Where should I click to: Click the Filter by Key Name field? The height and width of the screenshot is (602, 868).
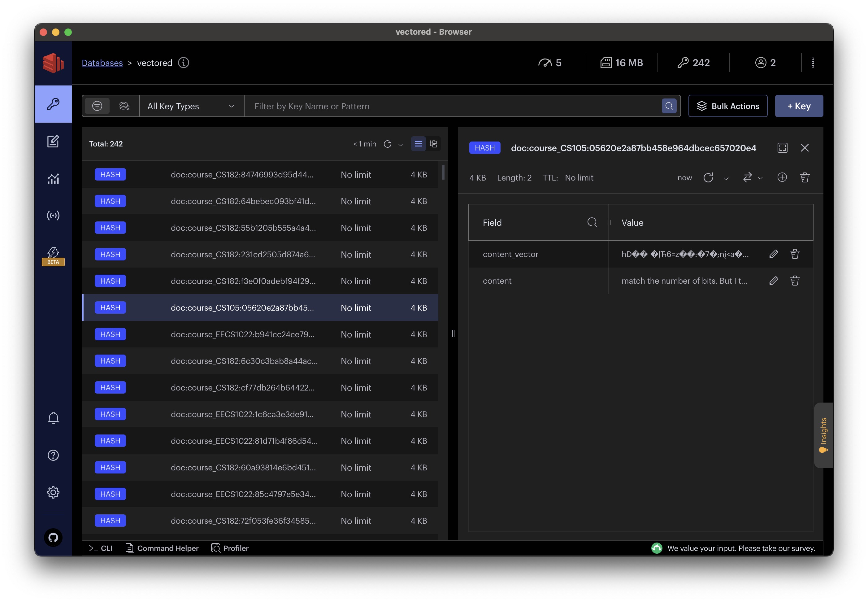pyautogui.click(x=453, y=106)
